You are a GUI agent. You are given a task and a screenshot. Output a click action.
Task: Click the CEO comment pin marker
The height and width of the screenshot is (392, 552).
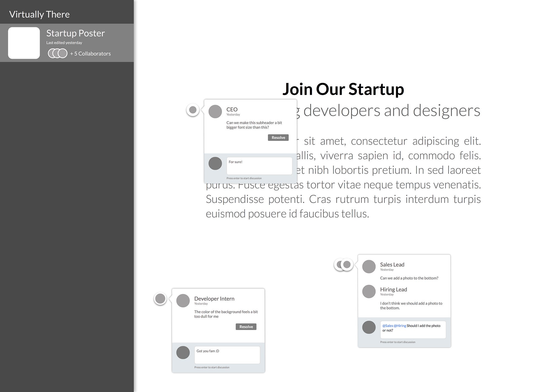click(193, 110)
